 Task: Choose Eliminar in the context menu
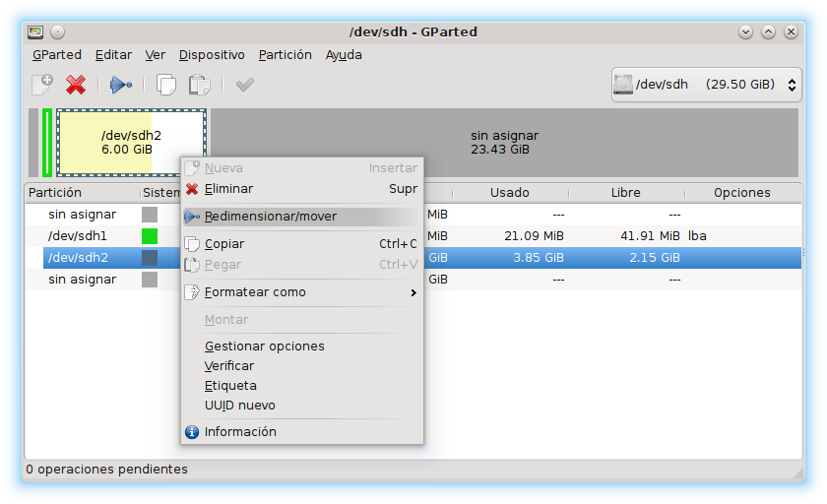[x=301, y=189]
